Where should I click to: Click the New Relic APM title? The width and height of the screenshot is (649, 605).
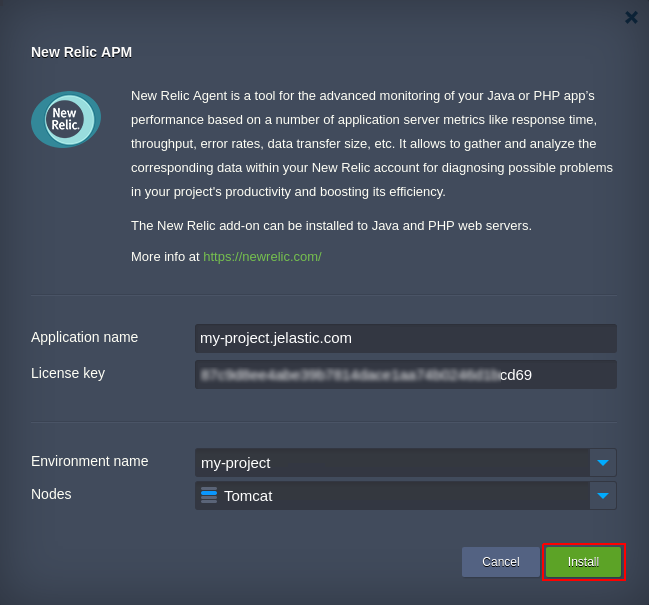[x=82, y=52]
